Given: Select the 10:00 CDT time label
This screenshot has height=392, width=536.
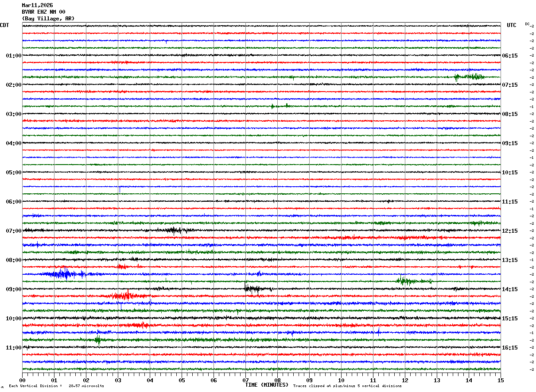Looking at the screenshot, I should click(13, 319).
